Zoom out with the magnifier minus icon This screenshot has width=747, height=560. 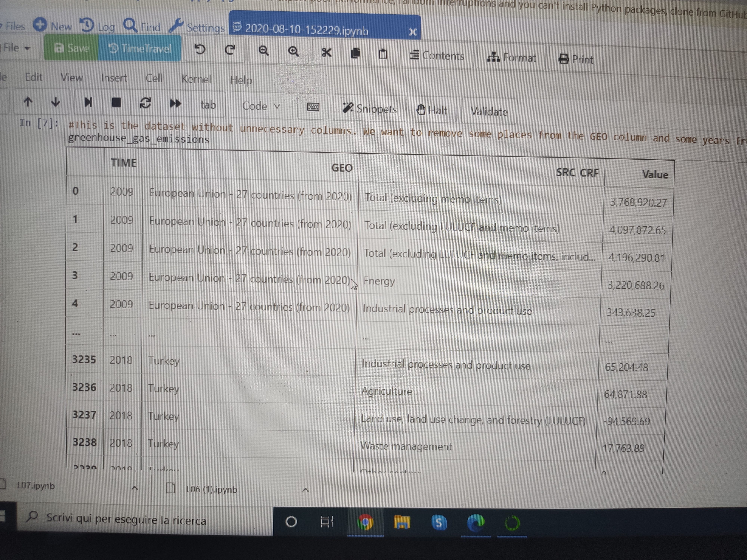pos(263,51)
